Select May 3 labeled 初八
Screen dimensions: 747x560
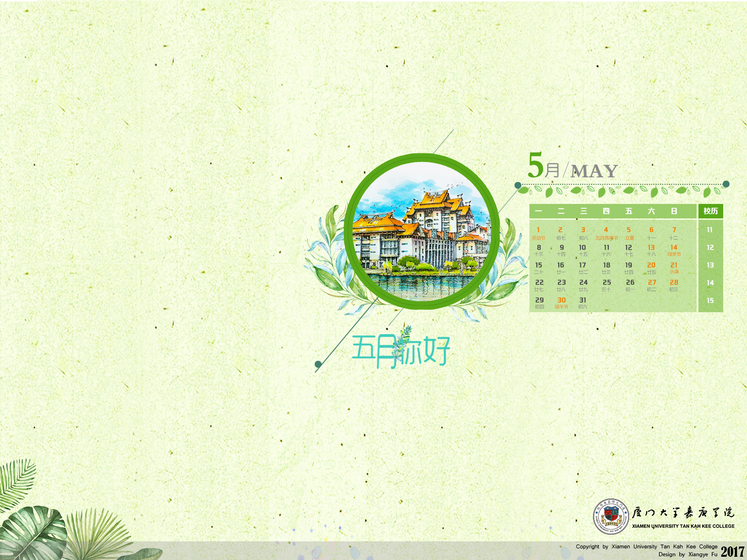point(583,233)
